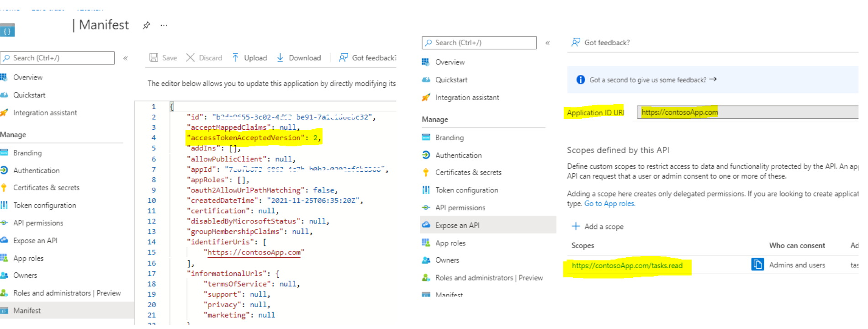Click the Save toolbar button
The height and width of the screenshot is (329, 868).
pos(164,58)
